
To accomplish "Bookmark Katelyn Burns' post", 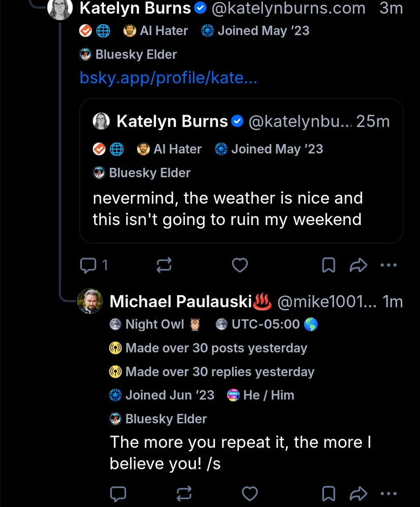I will (x=329, y=265).
